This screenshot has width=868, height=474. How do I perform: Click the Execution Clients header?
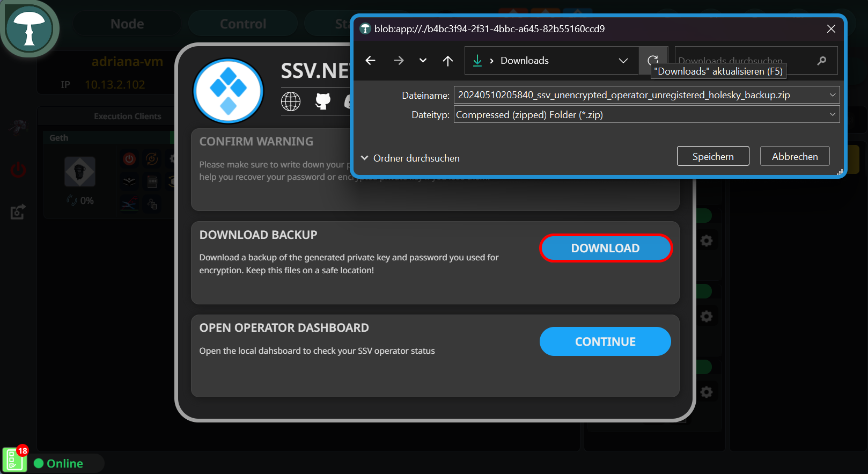click(128, 116)
